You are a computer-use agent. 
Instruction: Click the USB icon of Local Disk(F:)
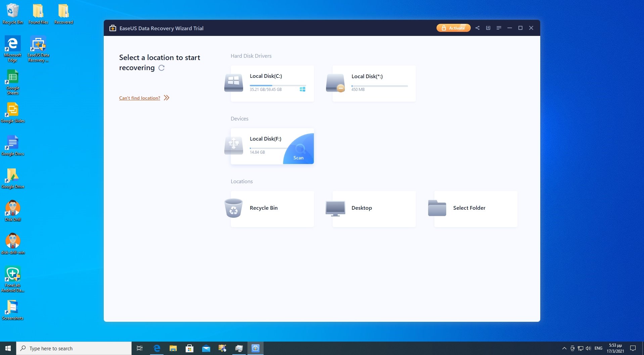(234, 145)
